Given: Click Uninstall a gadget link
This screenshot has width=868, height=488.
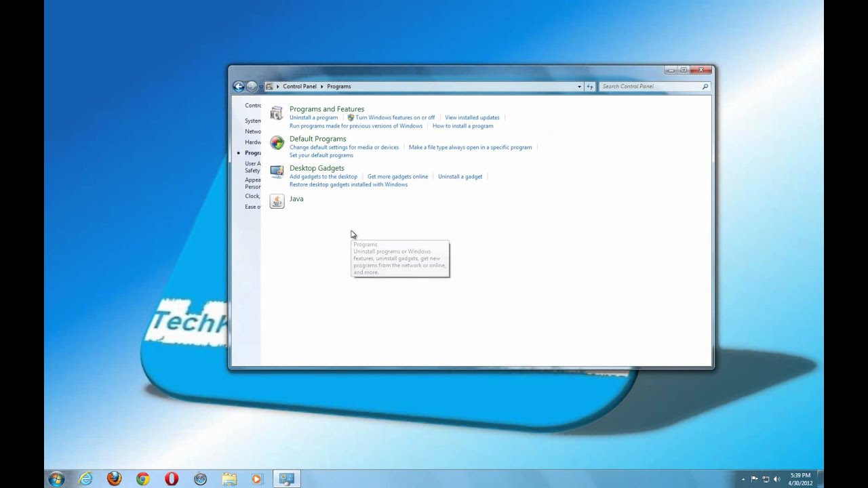Looking at the screenshot, I should click(x=460, y=176).
